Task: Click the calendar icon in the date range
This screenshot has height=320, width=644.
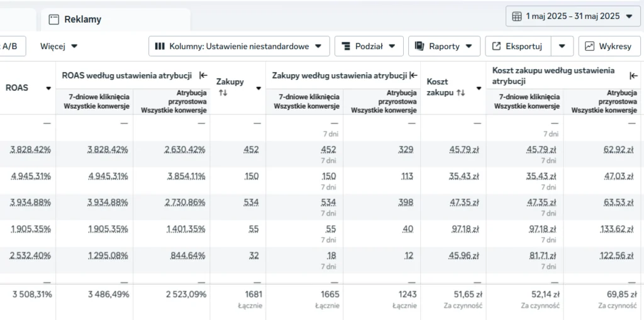Action: (x=517, y=16)
